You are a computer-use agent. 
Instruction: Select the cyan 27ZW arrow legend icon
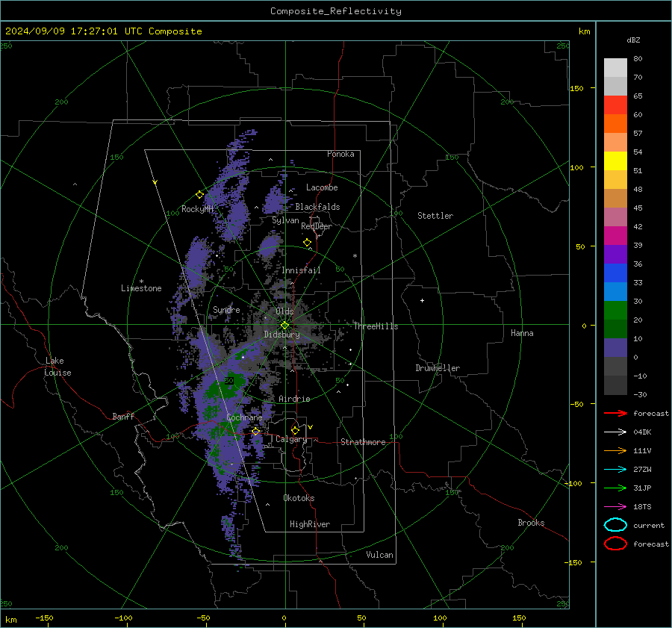(615, 470)
